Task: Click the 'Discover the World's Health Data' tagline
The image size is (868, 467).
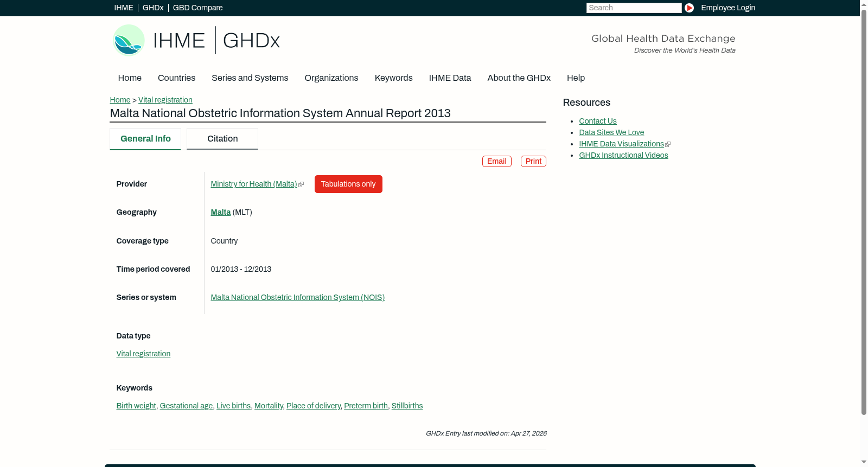Action: [685, 50]
